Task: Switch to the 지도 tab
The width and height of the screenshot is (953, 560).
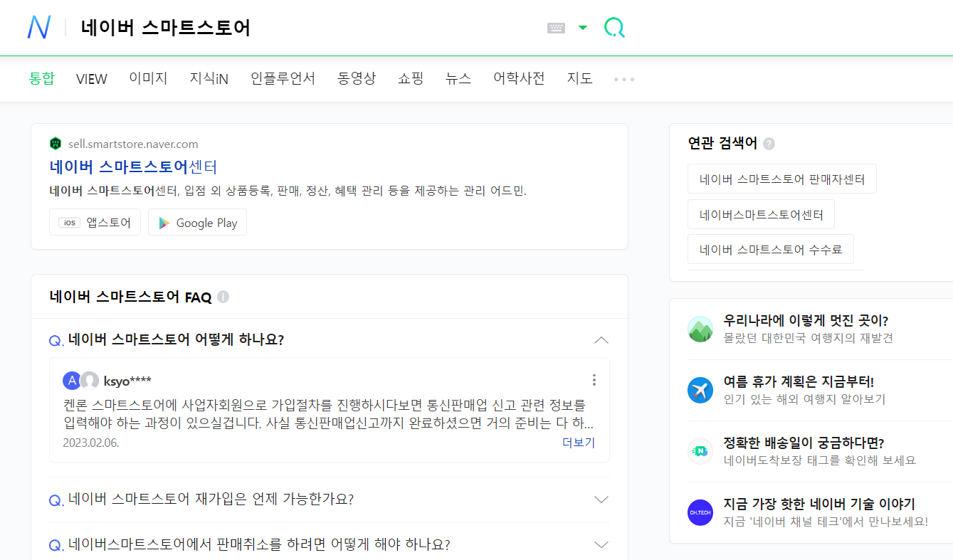Action: tap(579, 78)
